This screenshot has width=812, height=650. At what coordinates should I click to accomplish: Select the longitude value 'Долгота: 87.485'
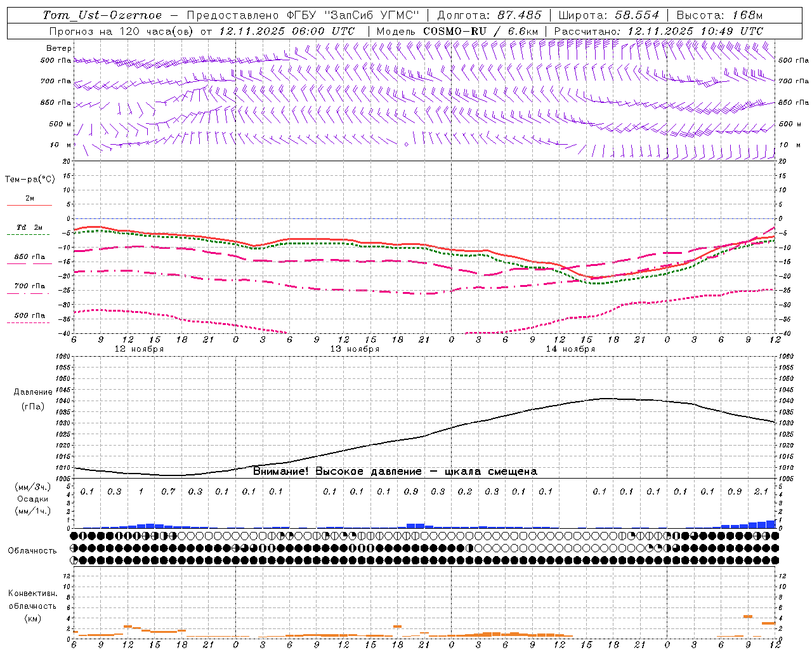coord(490,15)
